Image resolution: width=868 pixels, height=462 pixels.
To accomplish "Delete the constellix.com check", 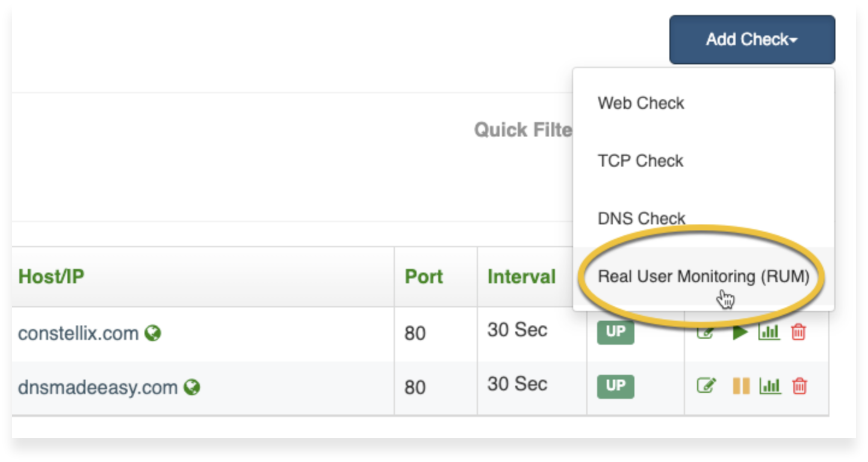I will [798, 332].
